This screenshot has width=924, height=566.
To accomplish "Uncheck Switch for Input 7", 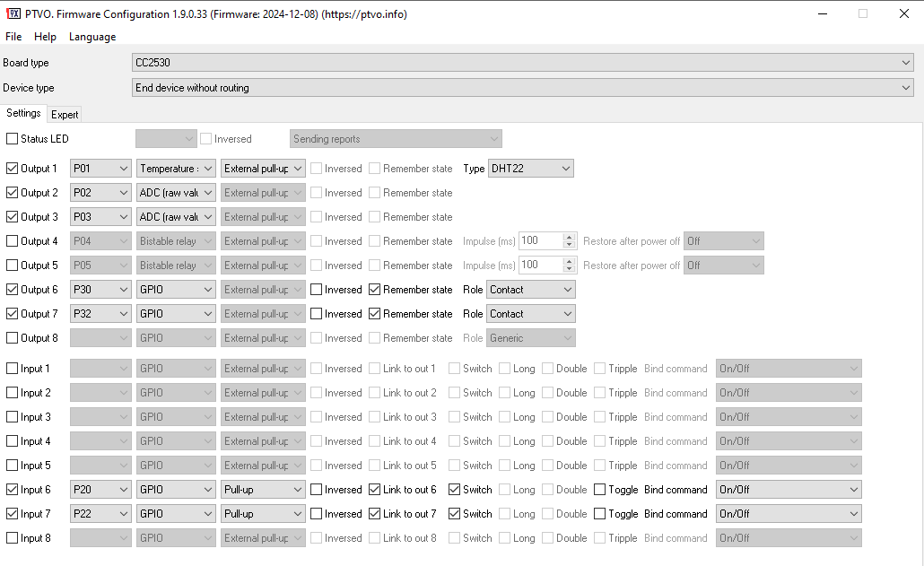I will click(454, 513).
